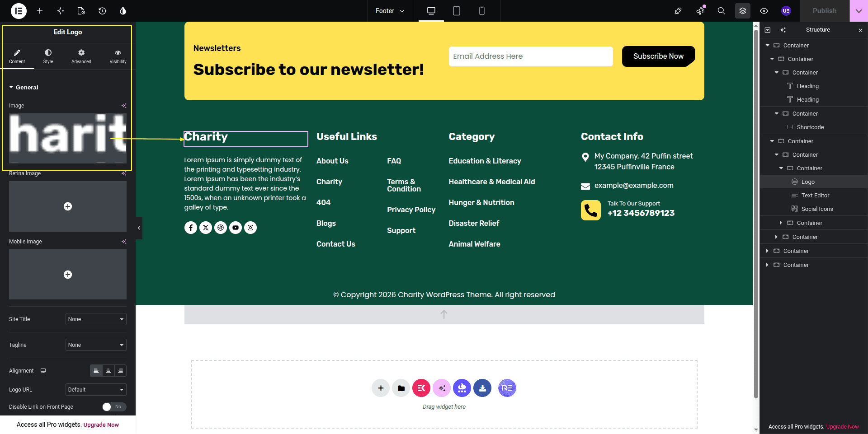Toggle Disable Link on Front Page switch

[x=114, y=407]
